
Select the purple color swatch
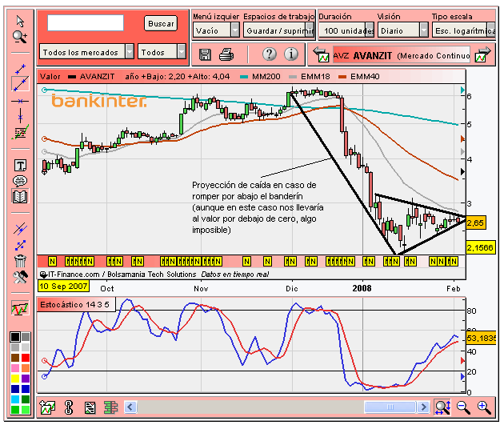tap(26, 379)
